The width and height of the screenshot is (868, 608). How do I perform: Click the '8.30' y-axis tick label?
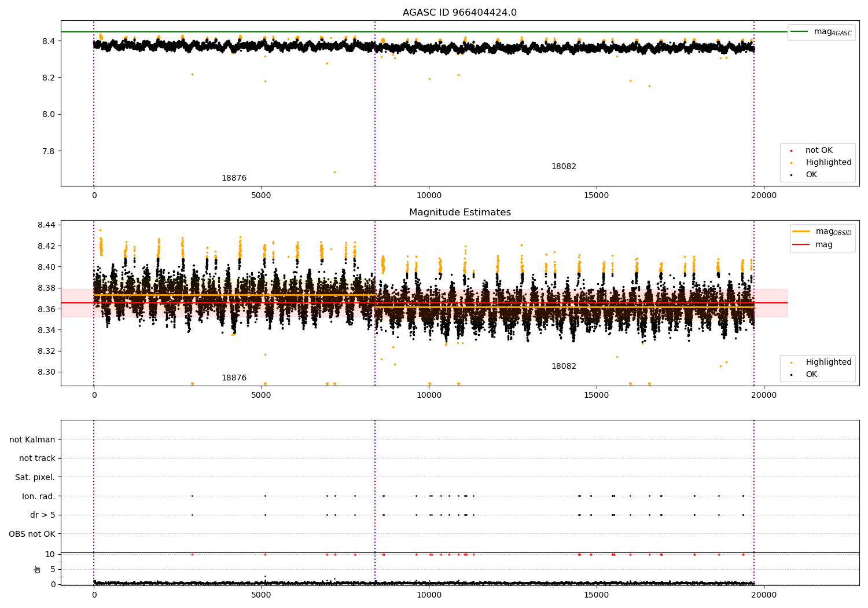(46, 372)
